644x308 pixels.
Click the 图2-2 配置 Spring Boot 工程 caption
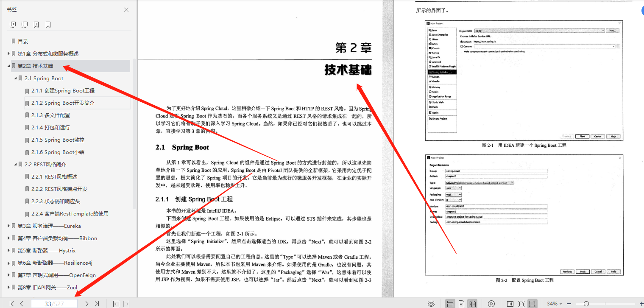coord(524,280)
